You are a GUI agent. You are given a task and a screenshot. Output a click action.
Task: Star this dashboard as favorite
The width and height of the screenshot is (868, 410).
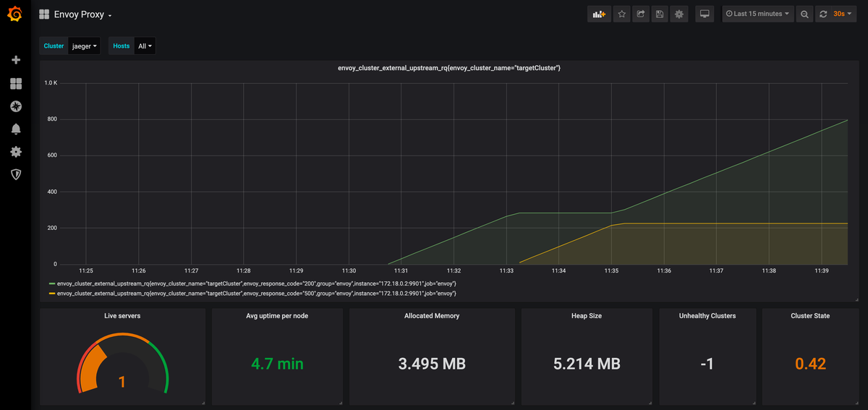coord(621,14)
